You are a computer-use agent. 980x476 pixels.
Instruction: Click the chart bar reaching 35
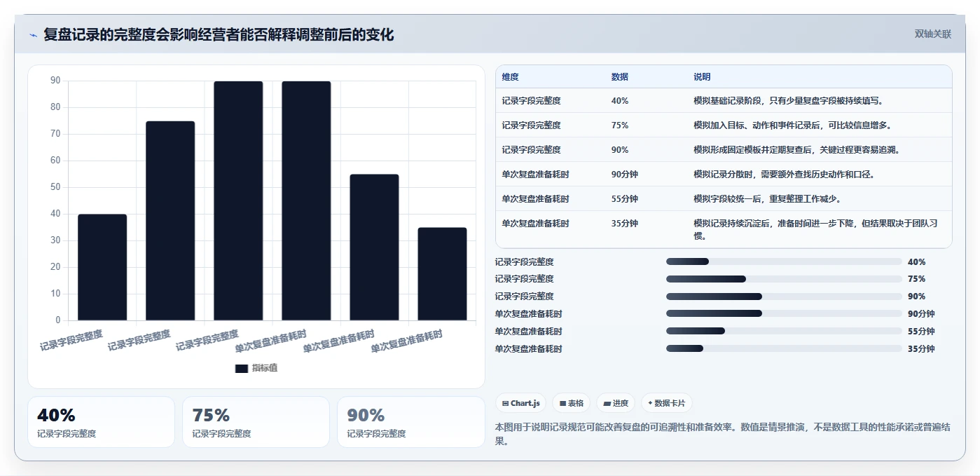[x=442, y=274]
